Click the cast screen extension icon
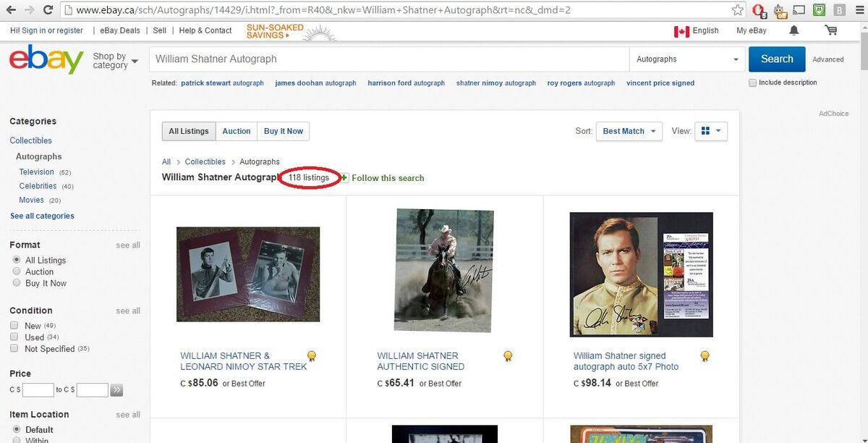The height and width of the screenshot is (443, 868). [799, 10]
